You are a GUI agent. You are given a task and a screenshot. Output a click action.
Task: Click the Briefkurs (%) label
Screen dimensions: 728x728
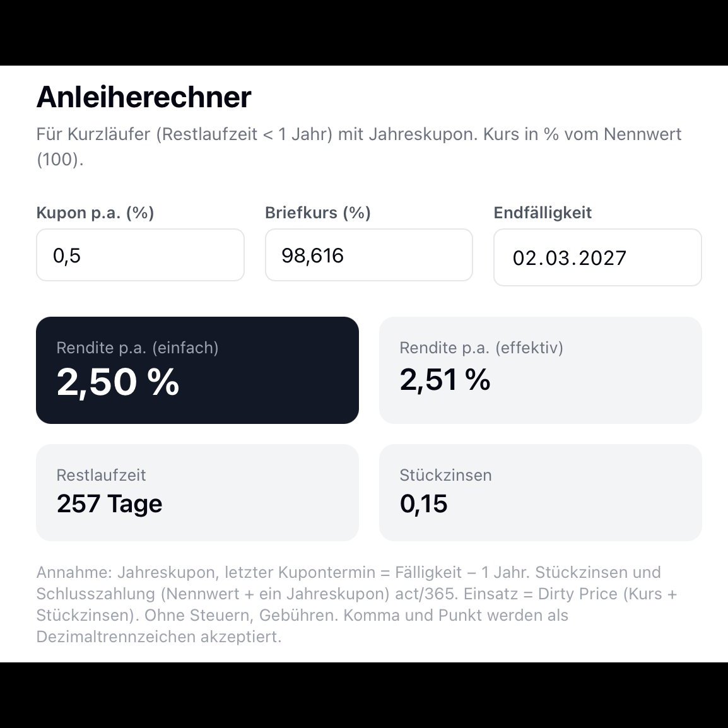[318, 213]
